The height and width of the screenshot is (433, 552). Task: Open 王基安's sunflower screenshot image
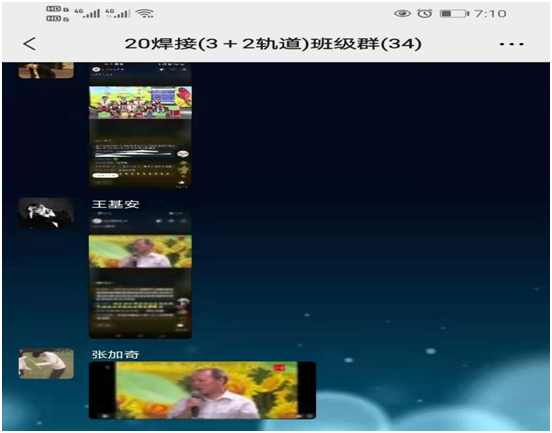click(x=140, y=275)
